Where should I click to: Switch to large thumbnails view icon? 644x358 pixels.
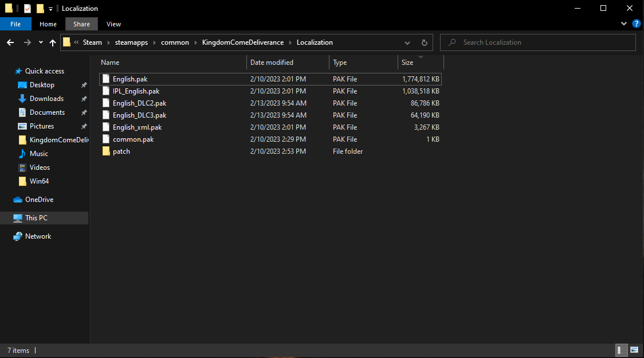coord(634,349)
